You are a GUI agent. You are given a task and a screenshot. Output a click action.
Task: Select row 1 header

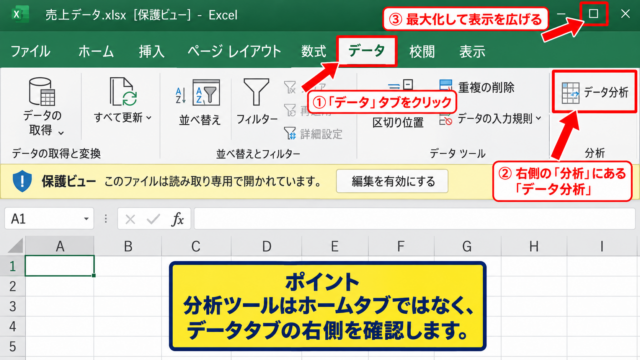coord(12,266)
